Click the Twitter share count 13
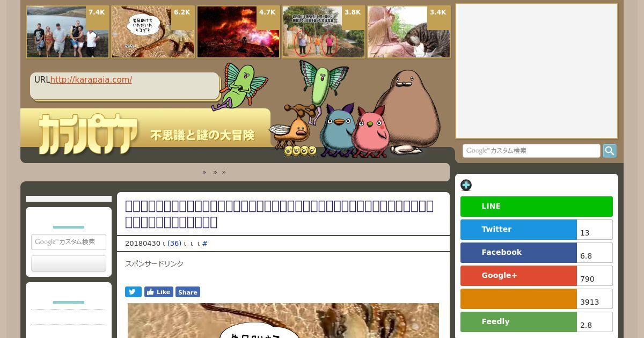This screenshot has height=338, width=644. coord(595,230)
